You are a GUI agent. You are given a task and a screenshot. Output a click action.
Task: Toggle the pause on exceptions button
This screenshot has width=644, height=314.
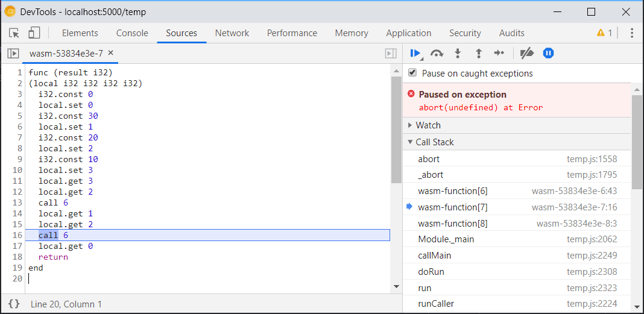click(548, 54)
